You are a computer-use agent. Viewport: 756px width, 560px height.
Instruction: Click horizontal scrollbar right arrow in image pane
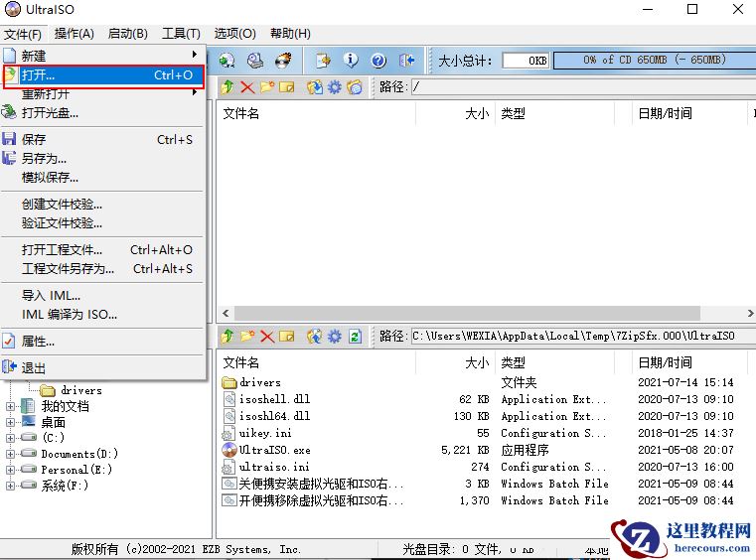[750, 313]
